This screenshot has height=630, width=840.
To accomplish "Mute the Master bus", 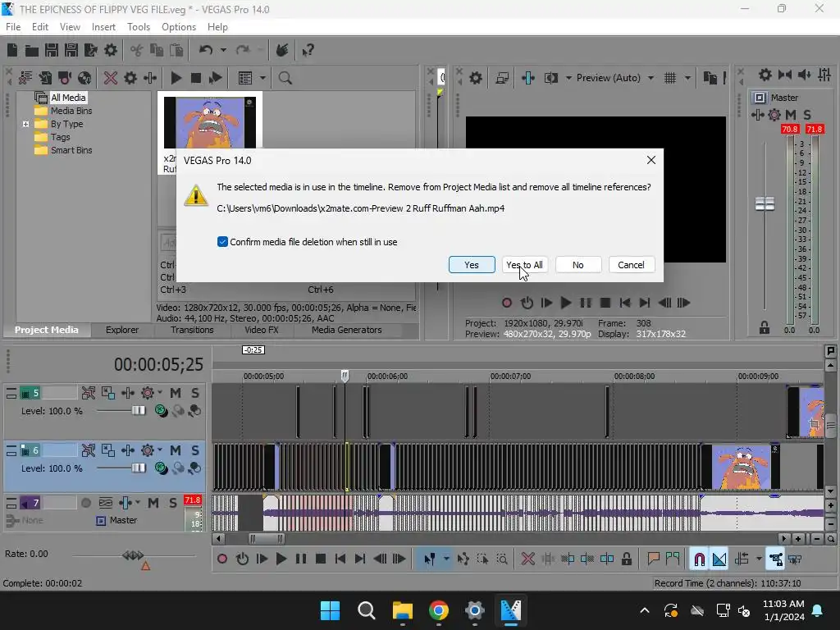I will 791,115.
